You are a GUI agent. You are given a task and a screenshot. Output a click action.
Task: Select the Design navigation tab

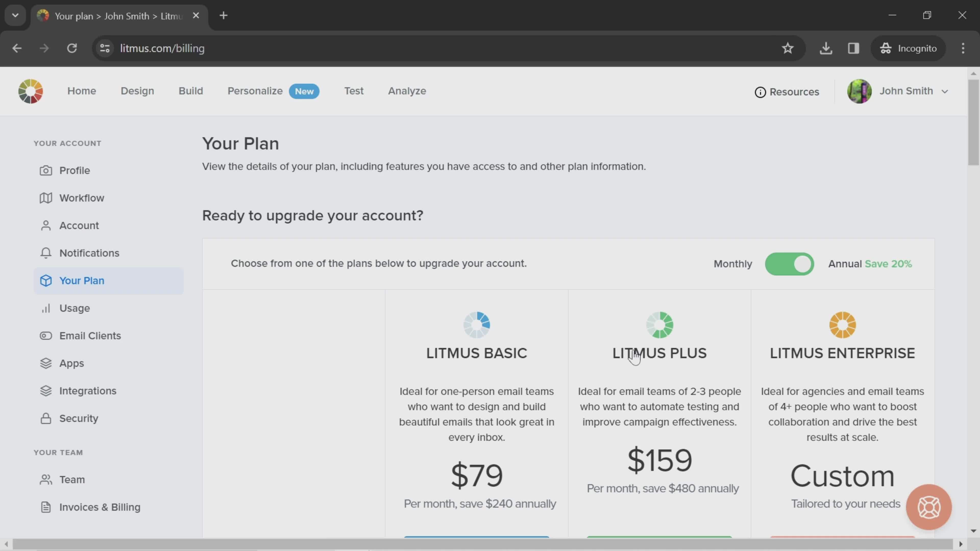(x=137, y=91)
